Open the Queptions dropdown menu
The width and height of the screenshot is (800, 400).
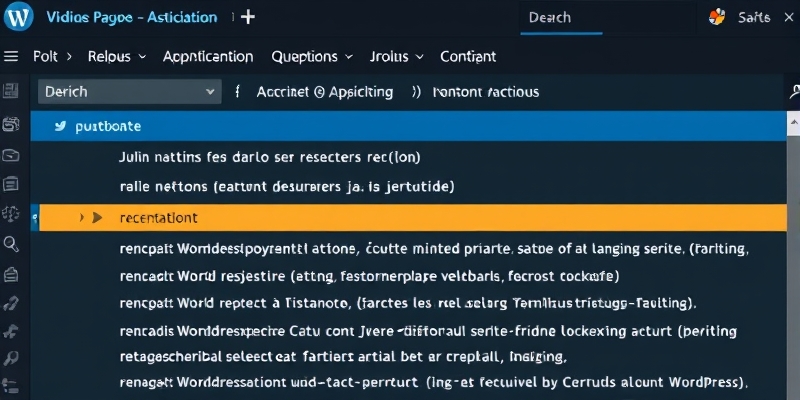point(312,57)
